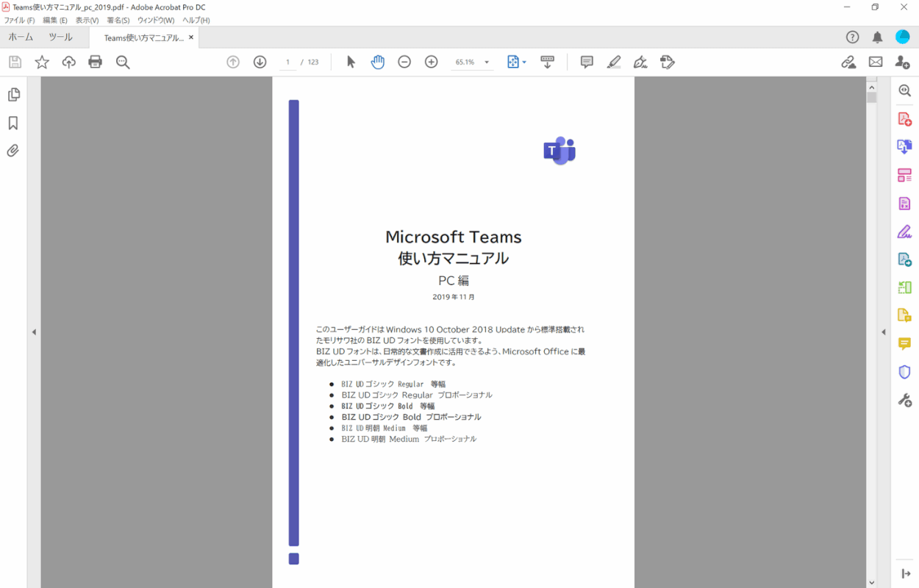This screenshot has width=919, height=588.
Task: Select the arrow Selection tool
Action: 351,62
